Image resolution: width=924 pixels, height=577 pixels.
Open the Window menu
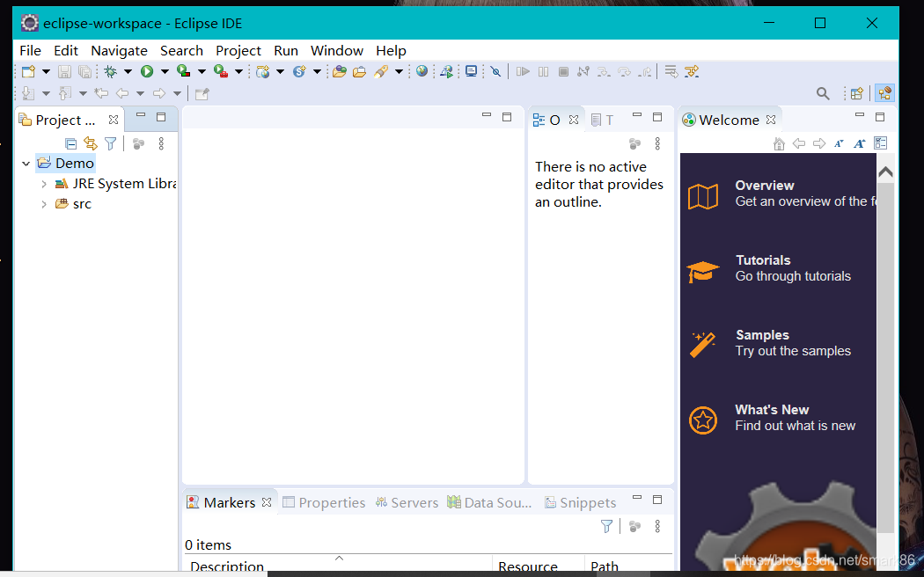coord(337,51)
